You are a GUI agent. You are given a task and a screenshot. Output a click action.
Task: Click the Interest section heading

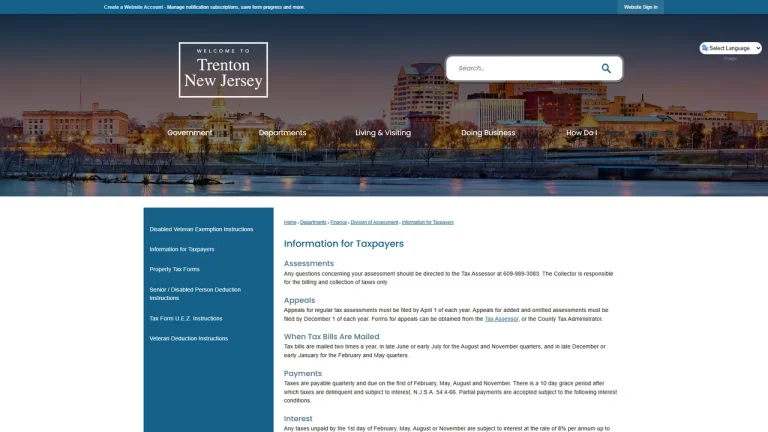[298, 419]
